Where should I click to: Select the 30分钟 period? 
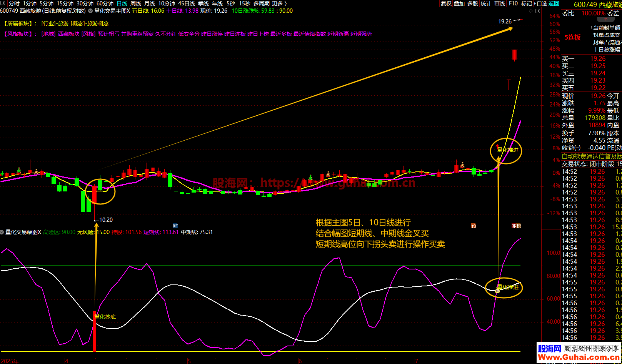[85, 3]
